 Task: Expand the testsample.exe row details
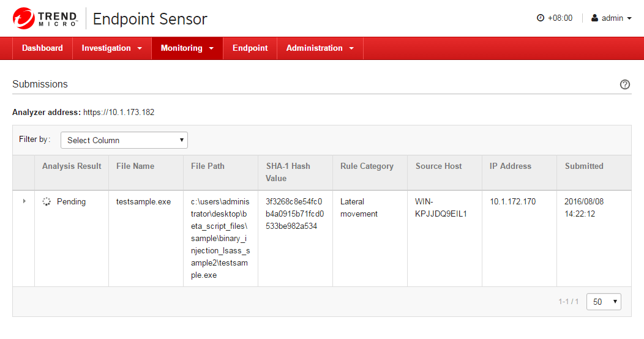click(24, 201)
